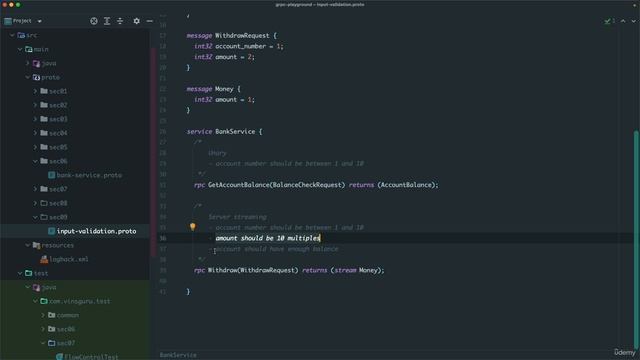The image size is (640, 360).
Task: Select the main folder icon
Action: (x=29, y=49)
